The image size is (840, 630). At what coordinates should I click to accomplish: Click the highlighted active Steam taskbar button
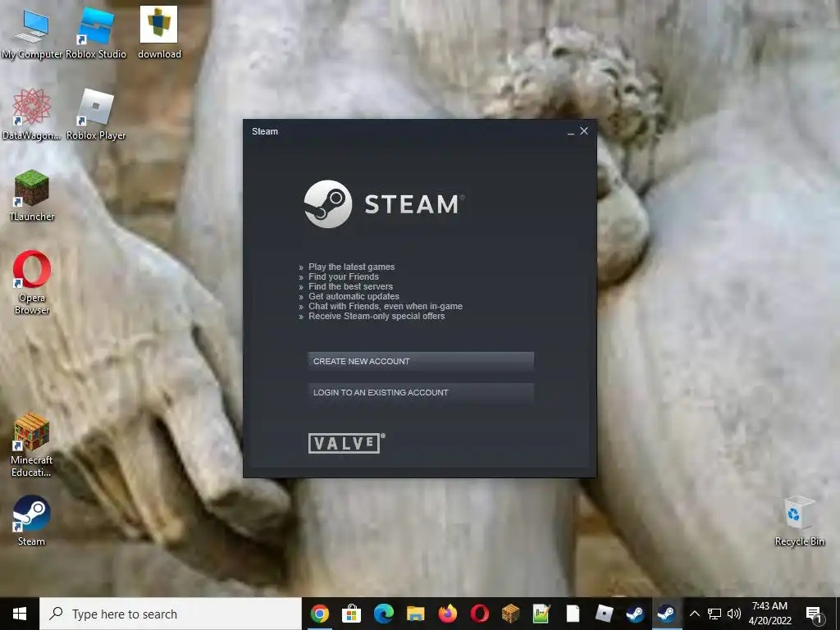pos(667,614)
